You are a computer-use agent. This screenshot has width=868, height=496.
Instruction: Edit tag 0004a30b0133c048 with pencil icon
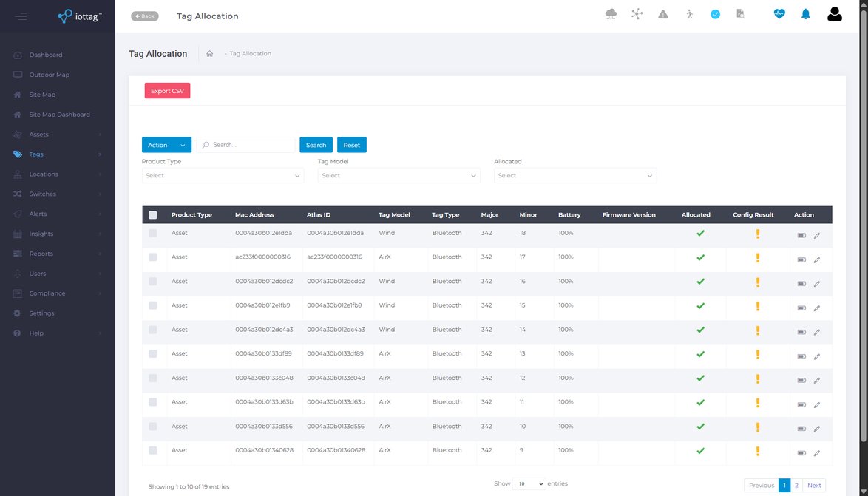click(816, 380)
